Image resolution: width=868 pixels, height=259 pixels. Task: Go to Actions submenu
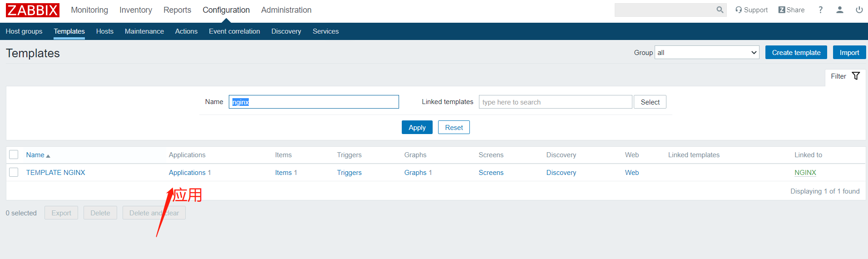pos(186,31)
